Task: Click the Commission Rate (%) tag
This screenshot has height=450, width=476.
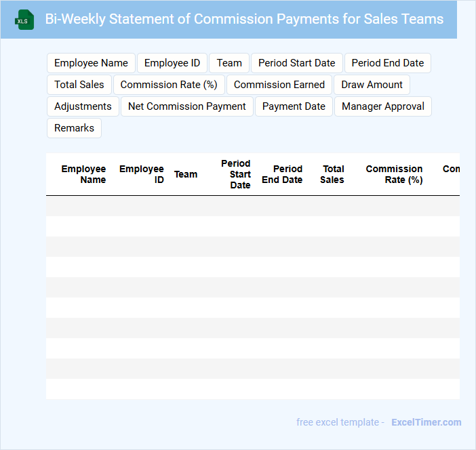Action: (x=169, y=85)
